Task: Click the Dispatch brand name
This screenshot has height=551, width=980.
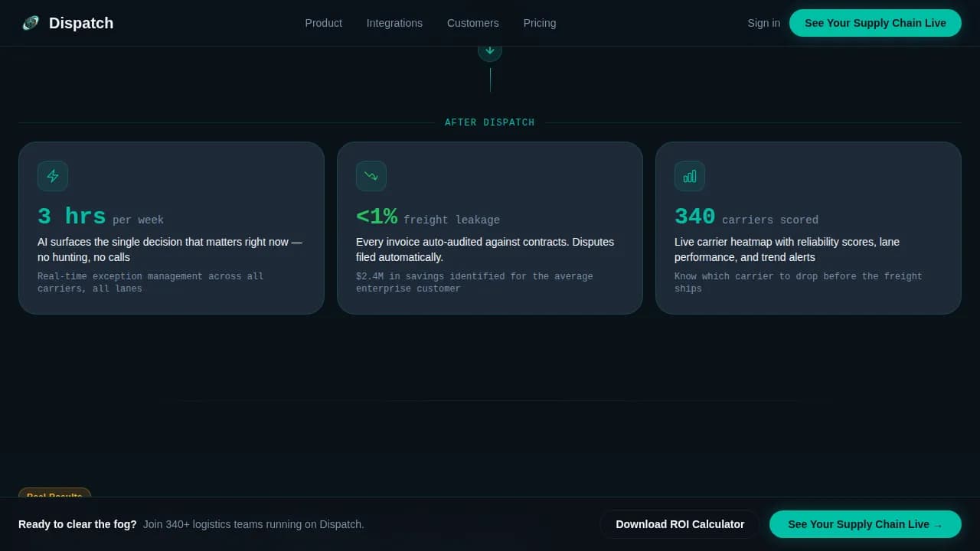Action: point(81,23)
